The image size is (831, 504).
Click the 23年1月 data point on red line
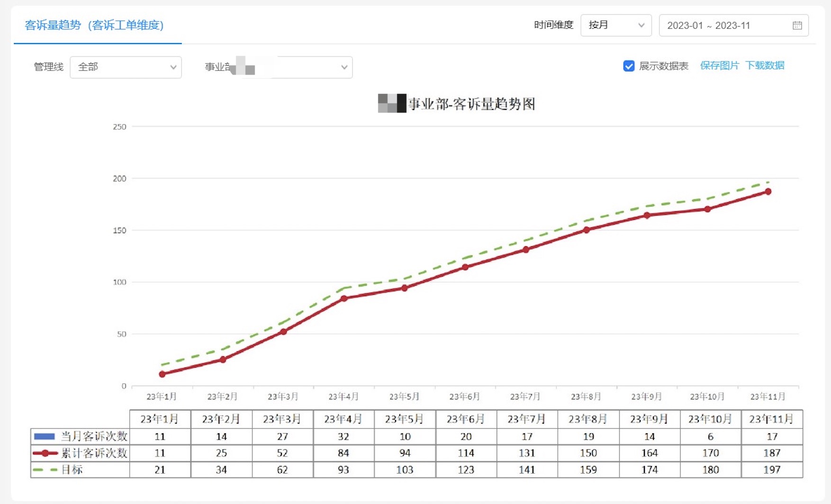click(x=163, y=374)
